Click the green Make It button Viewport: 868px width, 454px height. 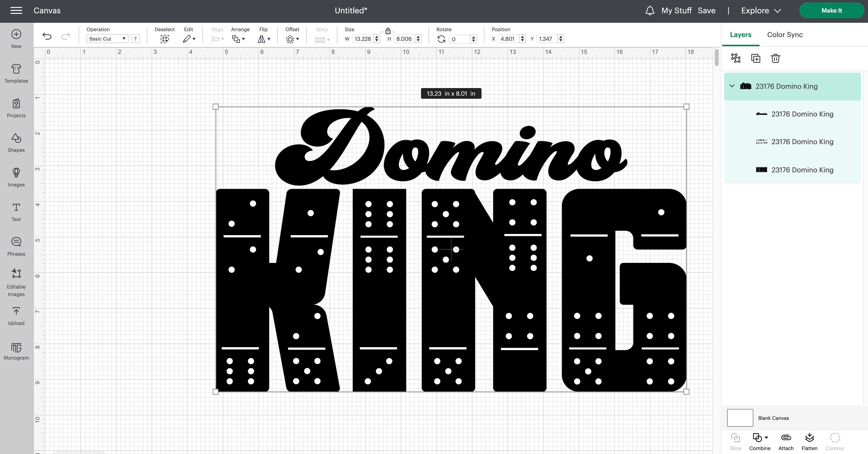click(831, 10)
